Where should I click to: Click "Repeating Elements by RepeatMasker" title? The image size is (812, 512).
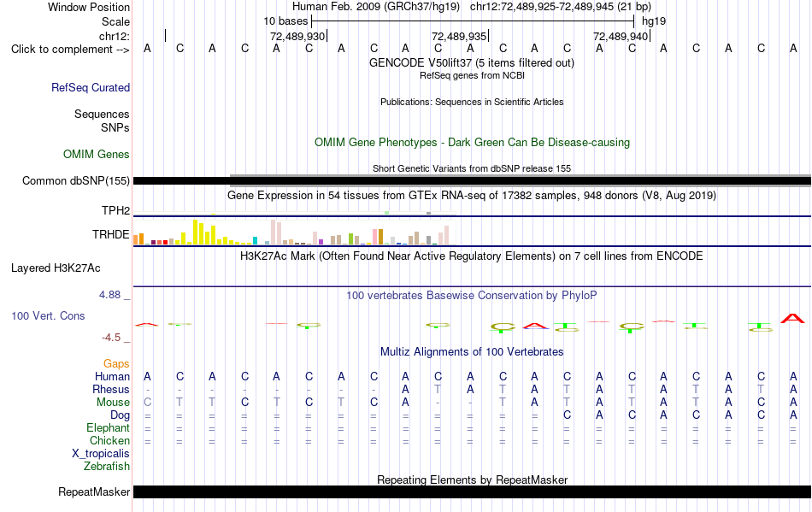[473, 480]
